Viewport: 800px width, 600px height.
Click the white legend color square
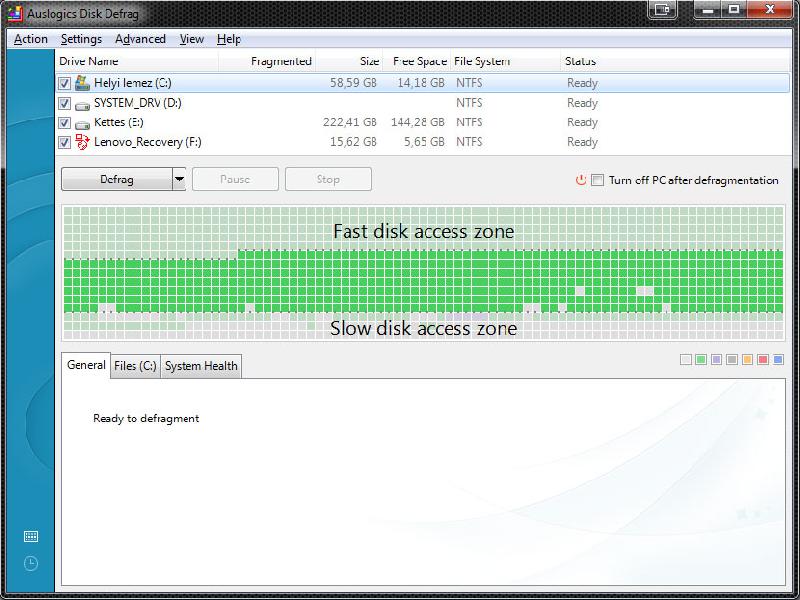tap(686, 360)
